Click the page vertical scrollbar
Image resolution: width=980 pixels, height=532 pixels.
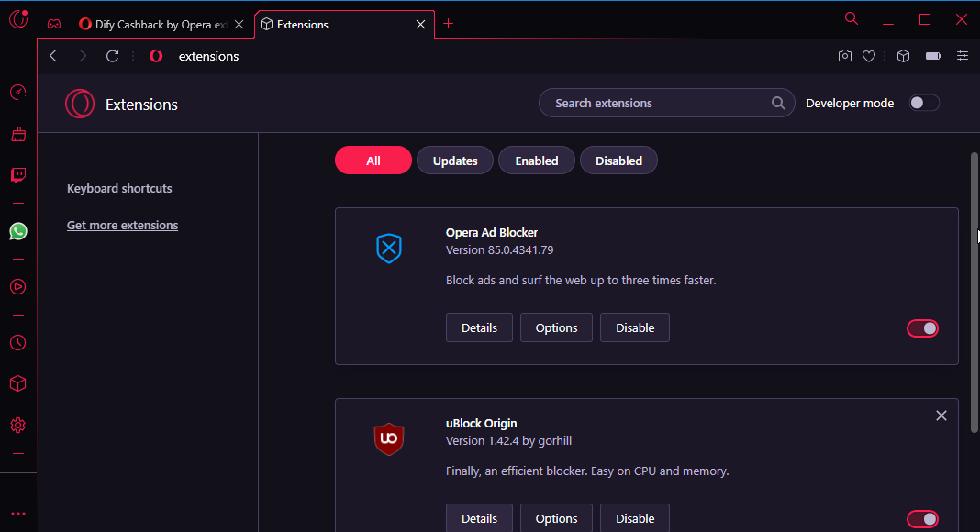tap(974, 293)
